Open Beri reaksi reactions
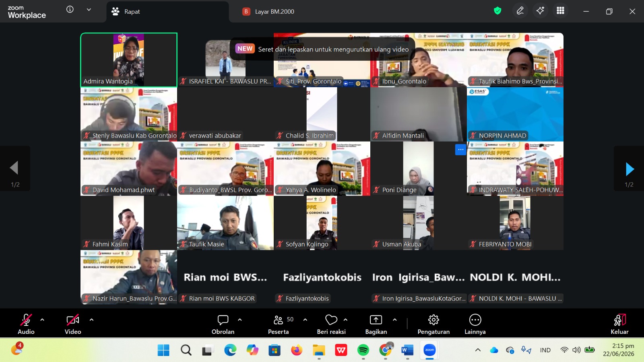 tap(331, 324)
